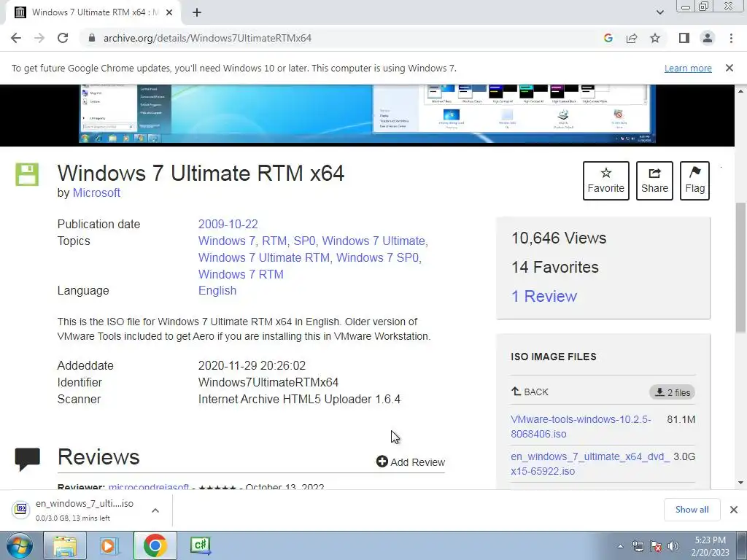The height and width of the screenshot is (560, 747).
Task: Open the Chrome profile avatar
Action: pos(708,38)
